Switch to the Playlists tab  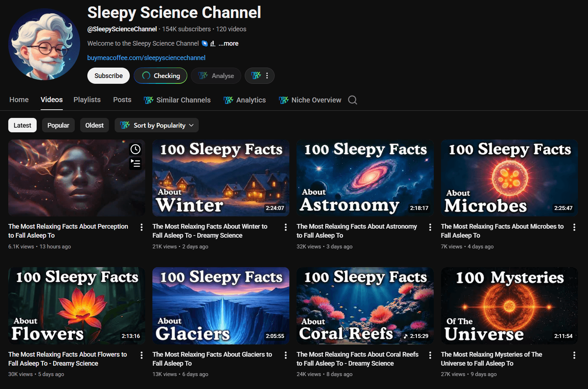[x=87, y=100]
